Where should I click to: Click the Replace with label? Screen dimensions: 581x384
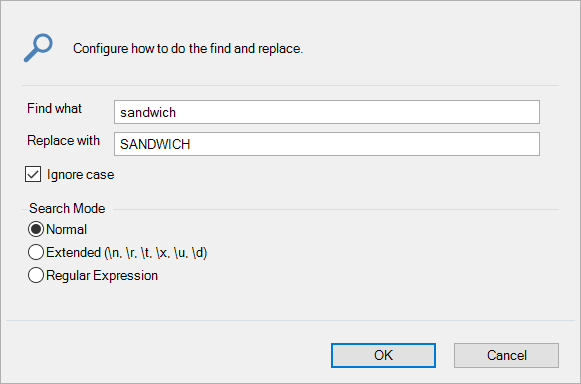click(63, 141)
